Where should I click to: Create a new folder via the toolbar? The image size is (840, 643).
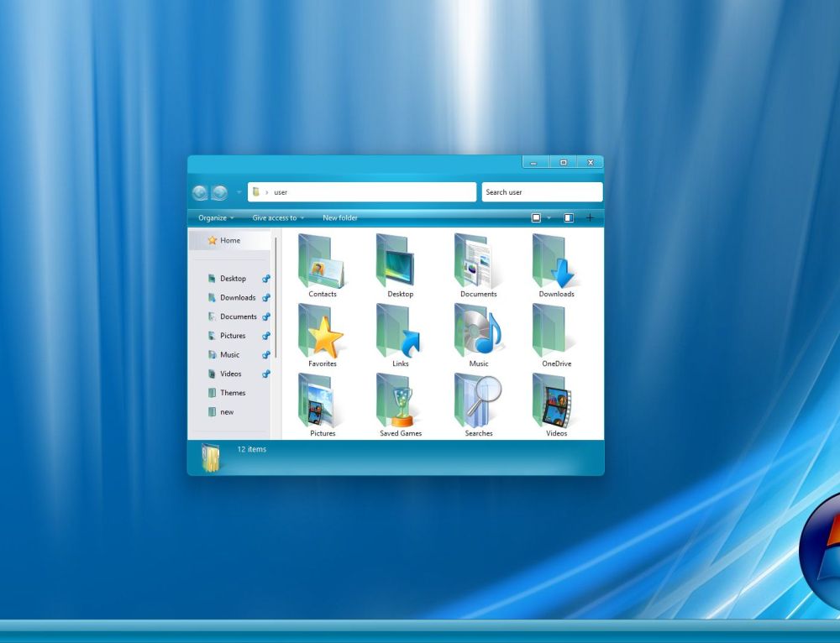click(x=339, y=217)
